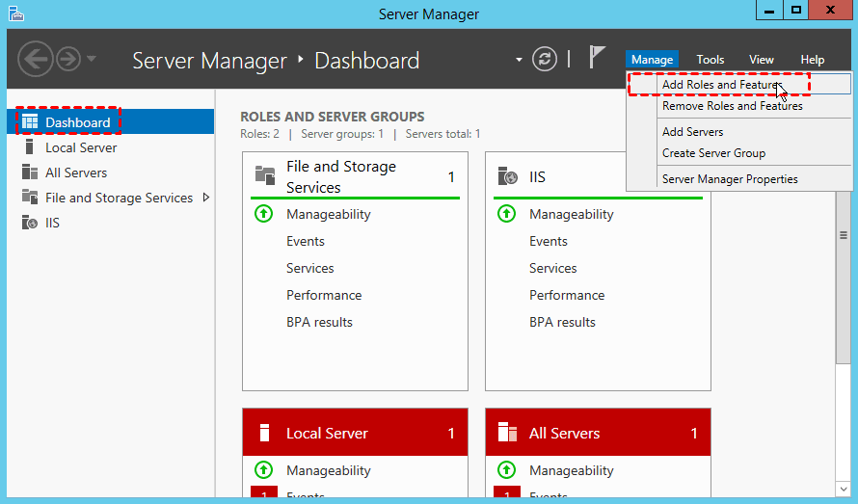Viewport: 858px width, 504px height.
Task: Expand File and Storage Services submenu arrow
Action: 204,198
